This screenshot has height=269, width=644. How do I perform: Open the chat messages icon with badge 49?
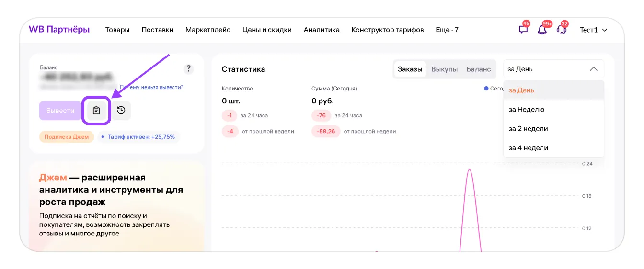point(523,29)
